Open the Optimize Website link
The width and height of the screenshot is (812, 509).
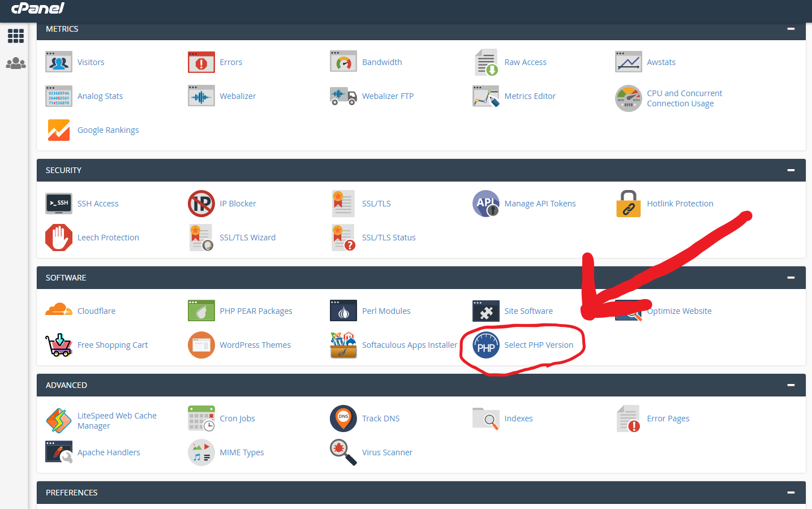point(680,311)
